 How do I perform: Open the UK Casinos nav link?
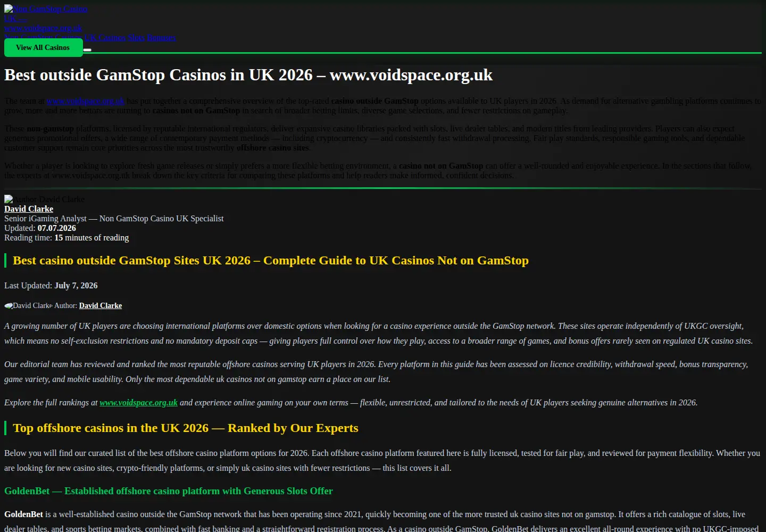(105, 38)
